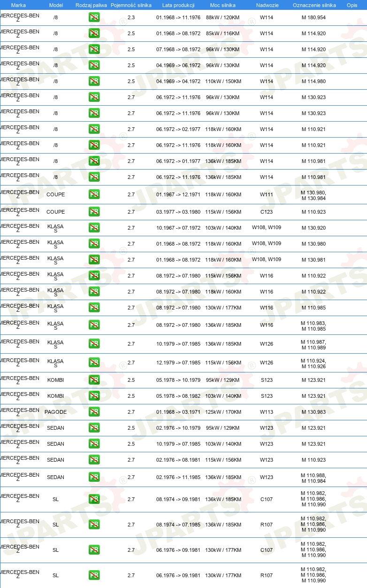Click the fuel icon in the W116 118kW / 160KM row
Viewport: 367px width, 588px height.
pyautogui.click(x=94, y=292)
